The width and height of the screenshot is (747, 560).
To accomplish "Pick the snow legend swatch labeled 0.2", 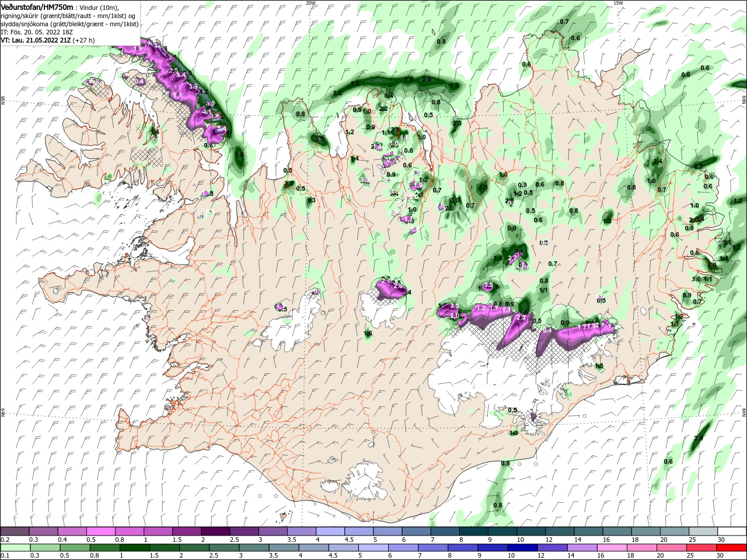I will click(15, 531).
